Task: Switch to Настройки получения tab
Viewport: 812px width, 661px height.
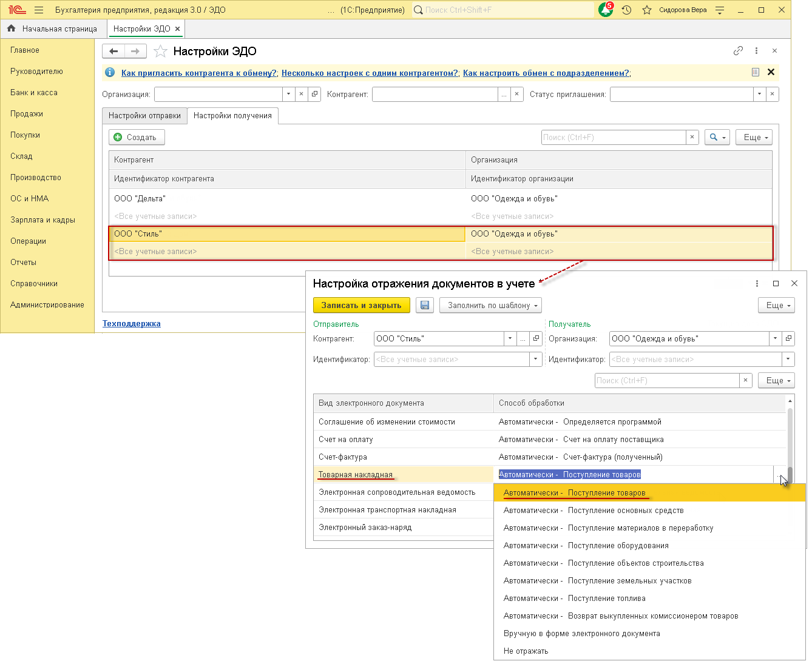Action: (232, 116)
